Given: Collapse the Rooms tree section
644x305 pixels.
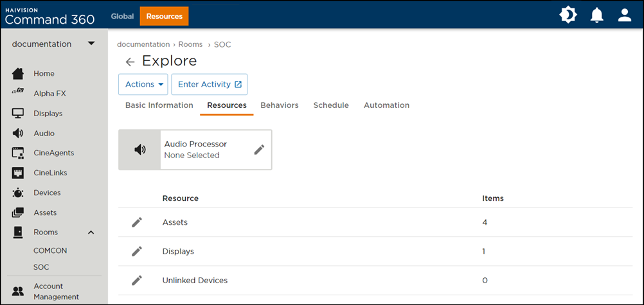Looking at the screenshot, I should coord(91,232).
